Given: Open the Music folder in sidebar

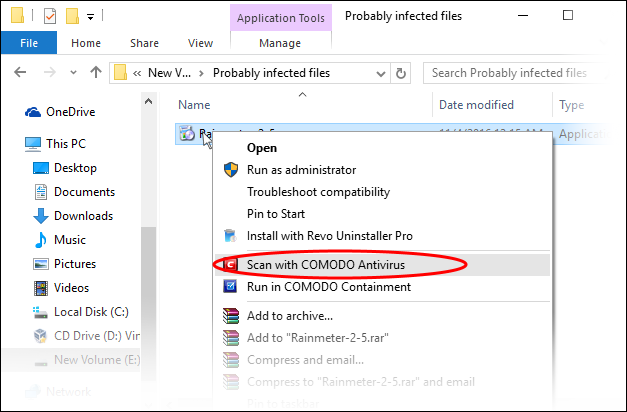Looking at the screenshot, I should pyautogui.click(x=60, y=240).
